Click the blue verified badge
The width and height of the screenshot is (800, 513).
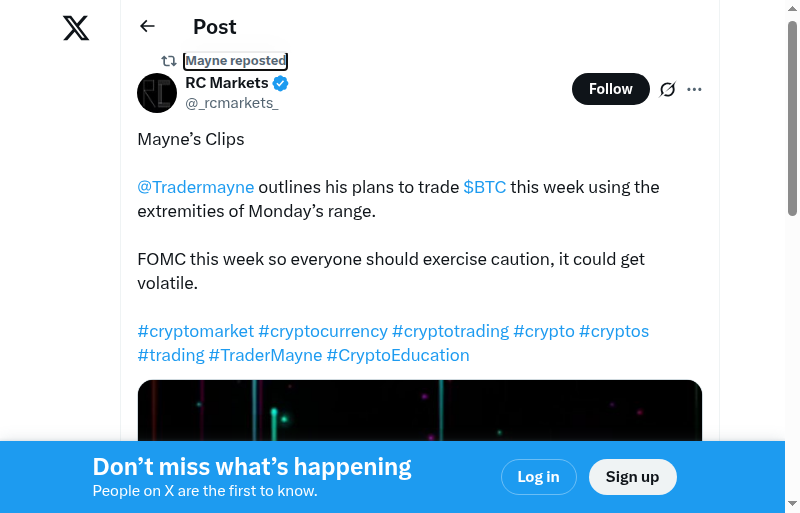point(281,83)
